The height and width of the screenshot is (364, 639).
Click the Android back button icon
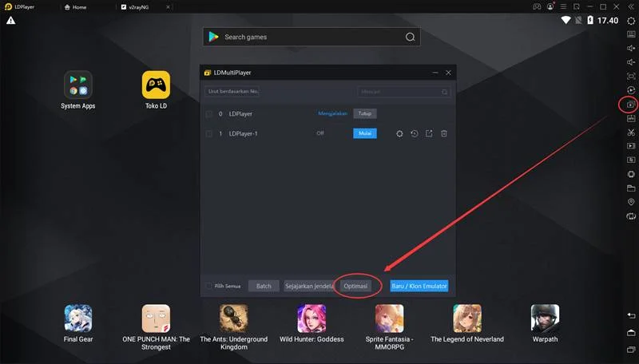point(631,315)
